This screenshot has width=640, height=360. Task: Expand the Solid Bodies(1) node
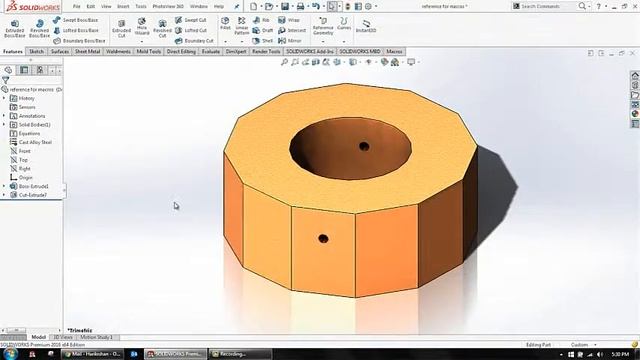(x=4, y=125)
